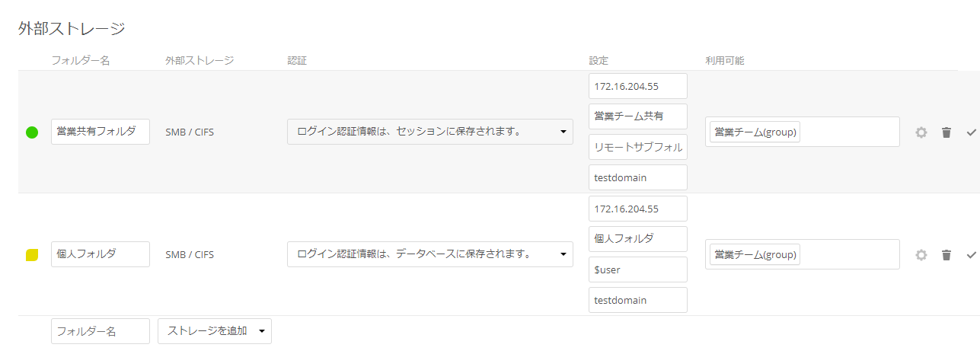Click the checkmark to save 個人フォルダ row
The width and height of the screenshot is (980, 354).
pyautogui.click(x=971, y=255)
